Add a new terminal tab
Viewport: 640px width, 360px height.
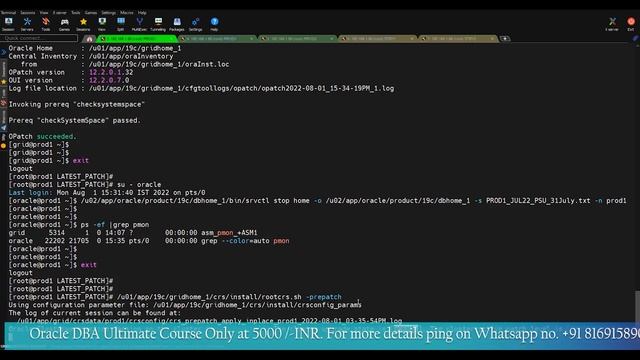tap(505, 38)
